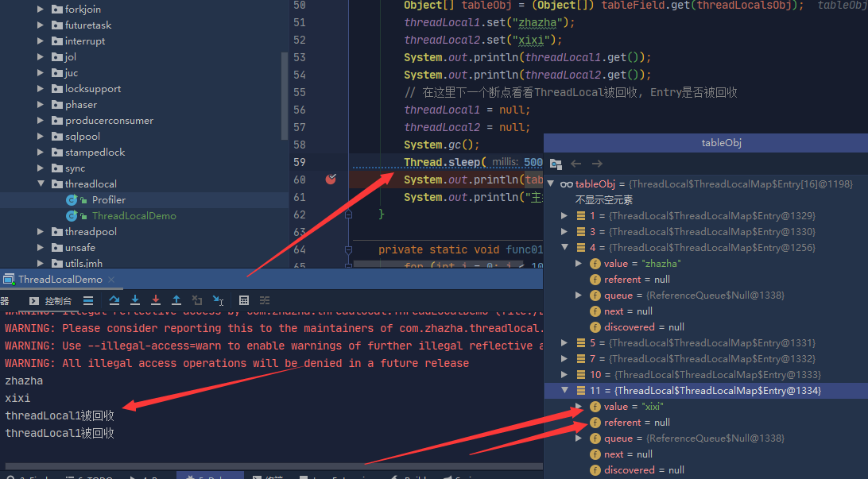Select the interrupt package
Screen dimensions: 868x479
coord(85,41)
